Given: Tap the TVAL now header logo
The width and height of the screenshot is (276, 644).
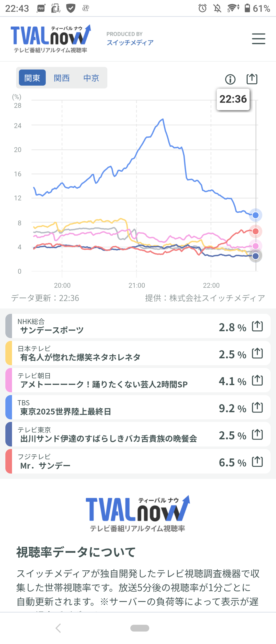Looking at the screenshot, I should [x=51, y=39].
